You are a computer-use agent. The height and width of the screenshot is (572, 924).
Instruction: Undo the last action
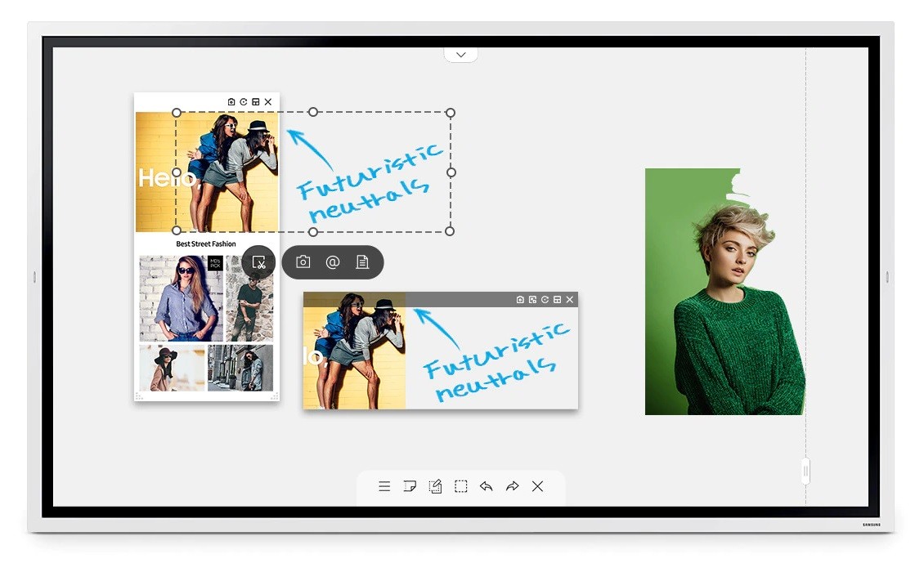[x=487, y=486]
